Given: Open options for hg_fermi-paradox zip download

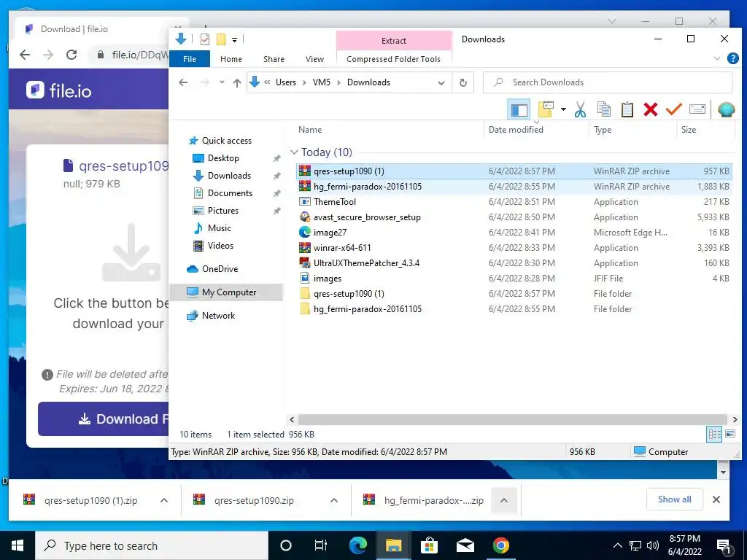Looking at the screenshot, I should click(504, 500).
